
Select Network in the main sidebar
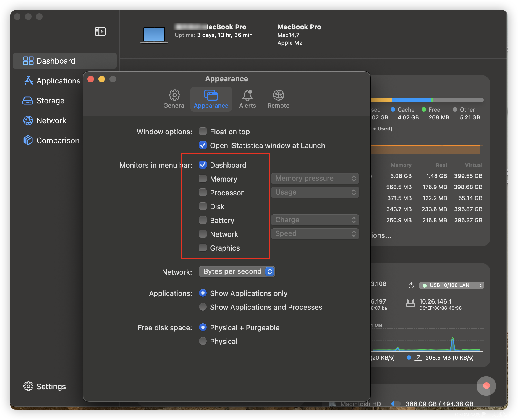(x=45, y=120)
